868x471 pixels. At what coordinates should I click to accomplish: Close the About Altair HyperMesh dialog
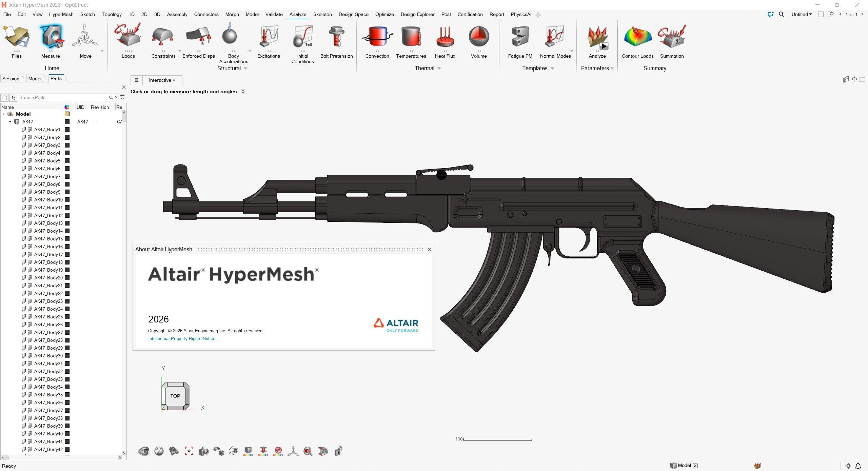[x=429, y=249]
